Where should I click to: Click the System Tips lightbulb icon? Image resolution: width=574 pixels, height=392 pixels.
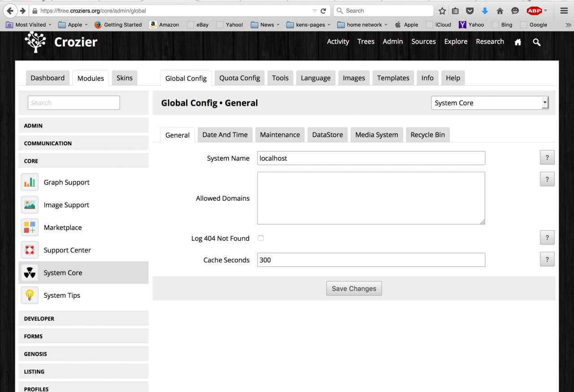30,295
